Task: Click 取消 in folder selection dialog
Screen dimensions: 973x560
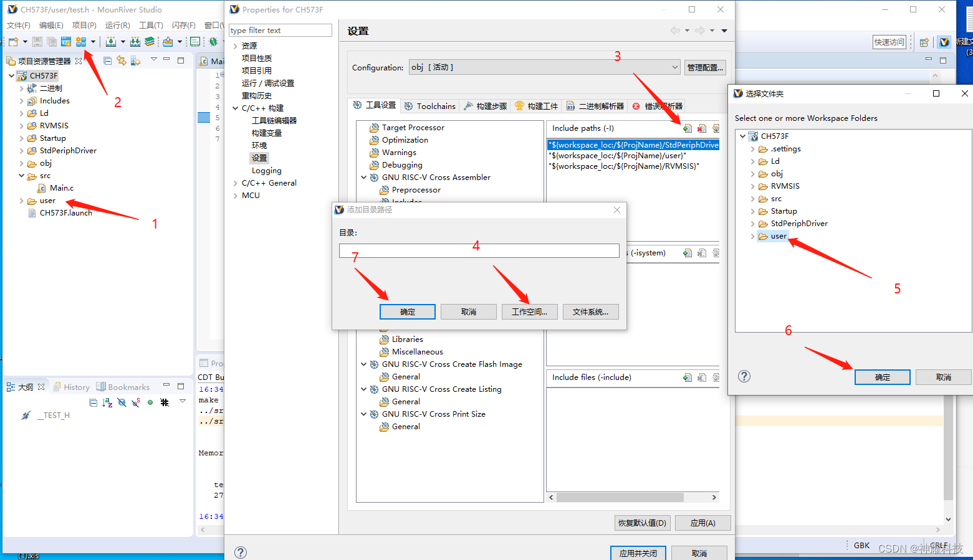Action: 944,377
